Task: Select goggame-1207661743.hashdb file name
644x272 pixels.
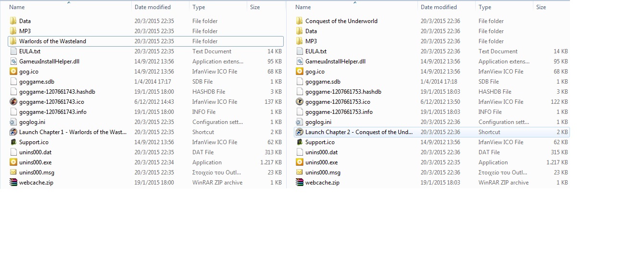Action: [x=57, y=92]
